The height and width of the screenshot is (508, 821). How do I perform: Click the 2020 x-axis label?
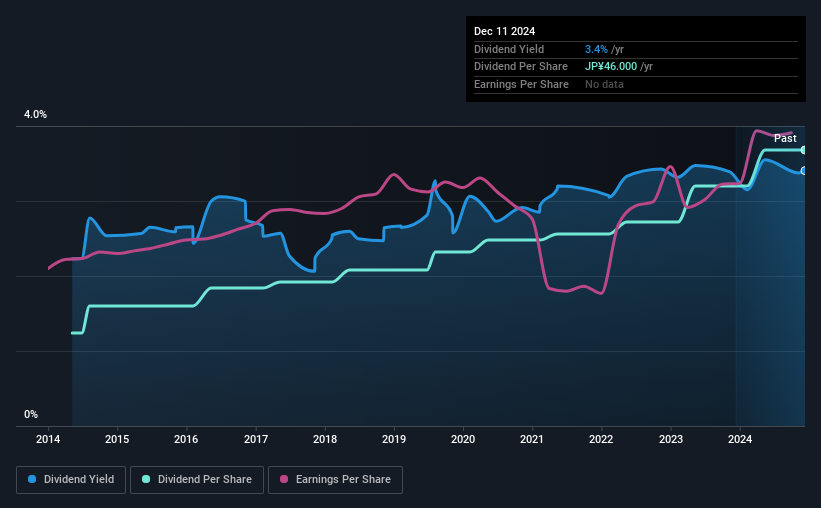[463, 439]
